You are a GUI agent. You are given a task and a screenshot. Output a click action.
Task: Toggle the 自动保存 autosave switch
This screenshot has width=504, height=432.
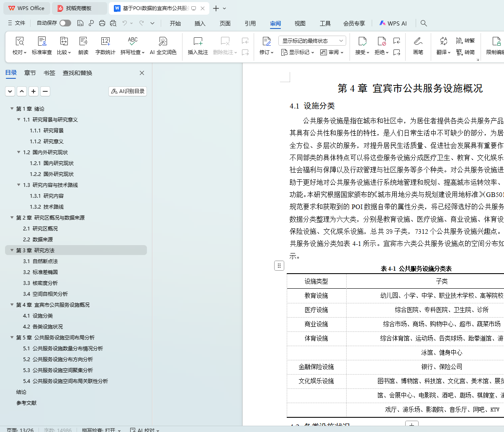click(65, 23)
